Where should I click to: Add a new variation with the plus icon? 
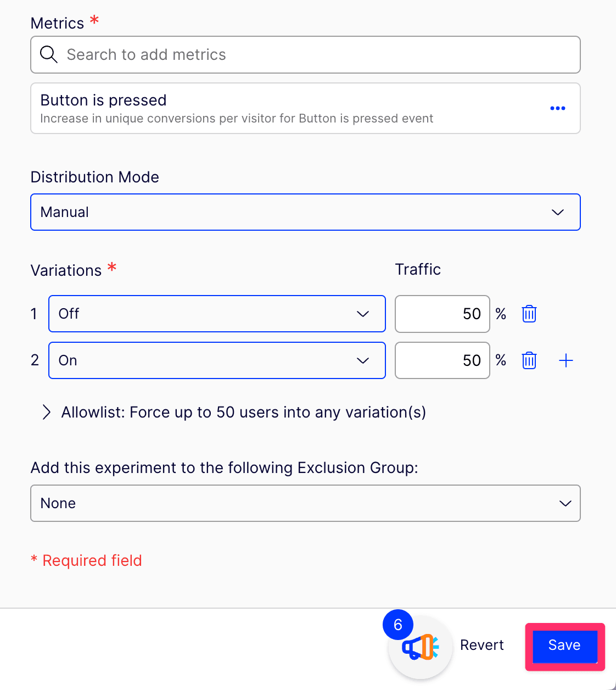pos(565,360)
